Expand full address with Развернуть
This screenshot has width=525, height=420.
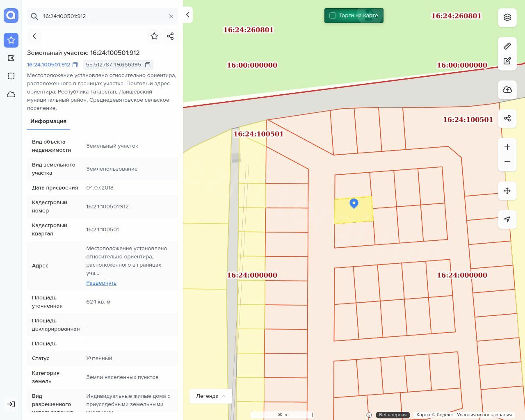101,283
